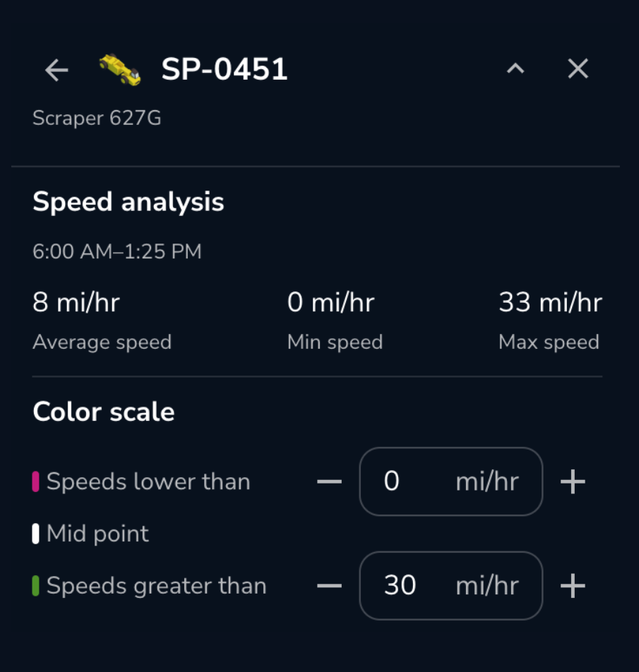The image size is (639, 672).
Task: Click the green color swatch for greater speeds
Action: coord(36,586)
